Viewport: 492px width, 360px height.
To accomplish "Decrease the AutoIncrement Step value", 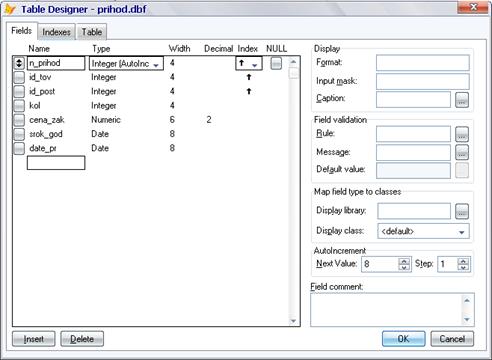I will pos(463,267).
